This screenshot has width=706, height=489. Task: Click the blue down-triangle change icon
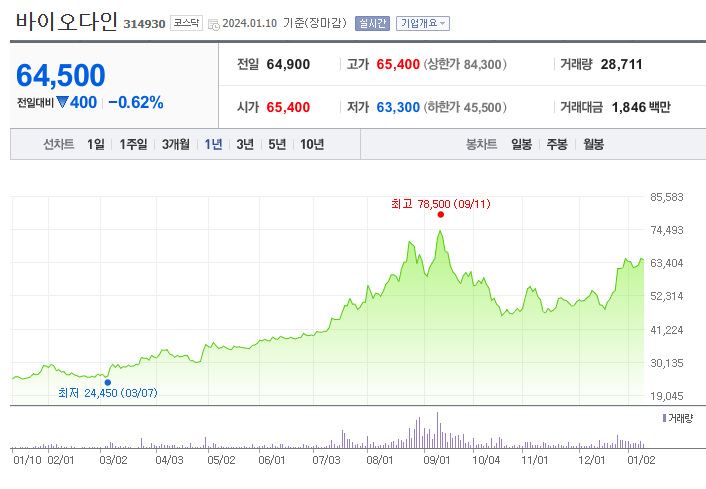[x=62, y=102]
